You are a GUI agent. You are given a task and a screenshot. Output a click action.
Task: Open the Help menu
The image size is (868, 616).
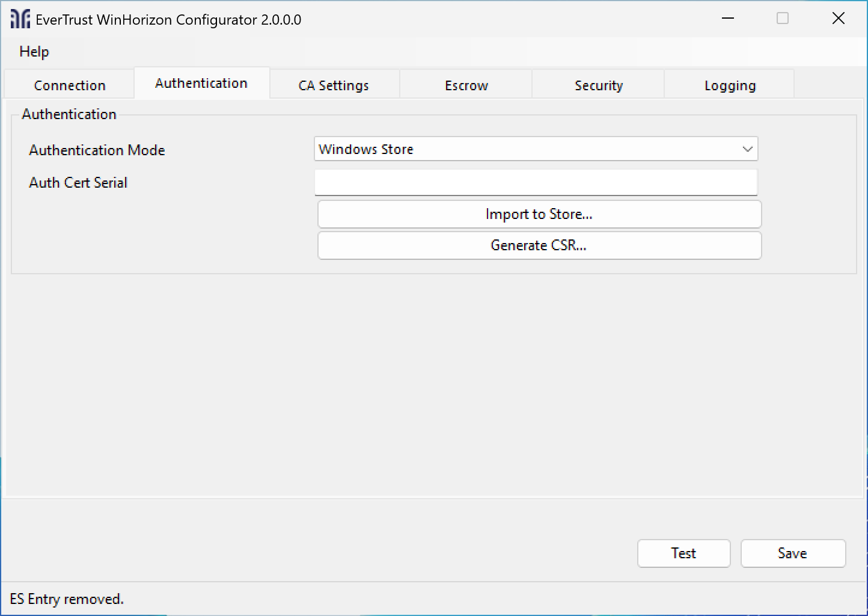point(34,52)
